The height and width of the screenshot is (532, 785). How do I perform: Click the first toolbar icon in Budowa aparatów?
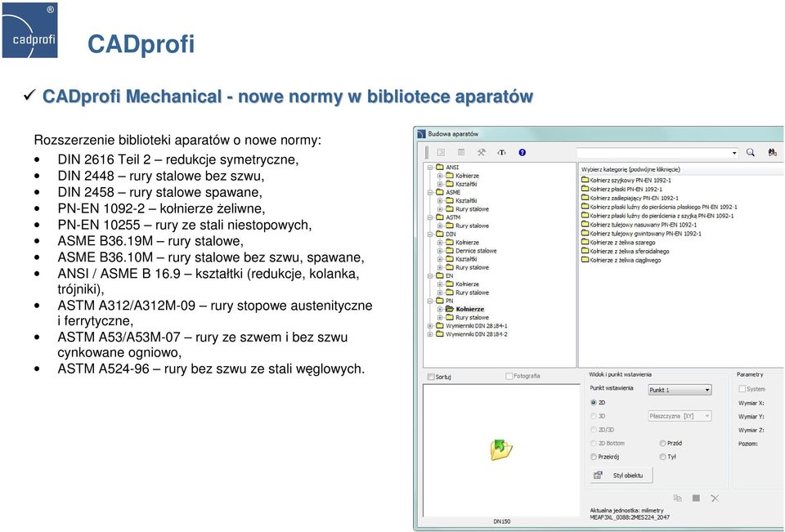pyautogui.click(x=441, y=153)
